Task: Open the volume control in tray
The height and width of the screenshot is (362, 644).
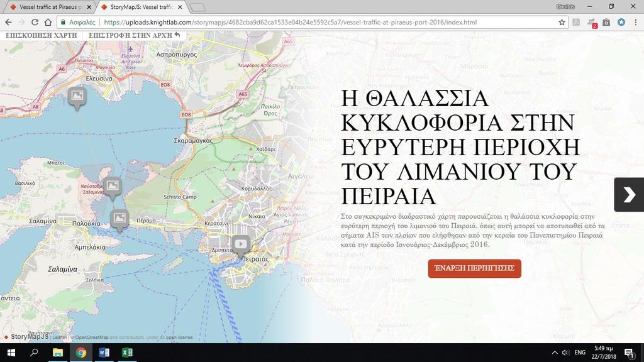Action: click(x=565, y=353)
